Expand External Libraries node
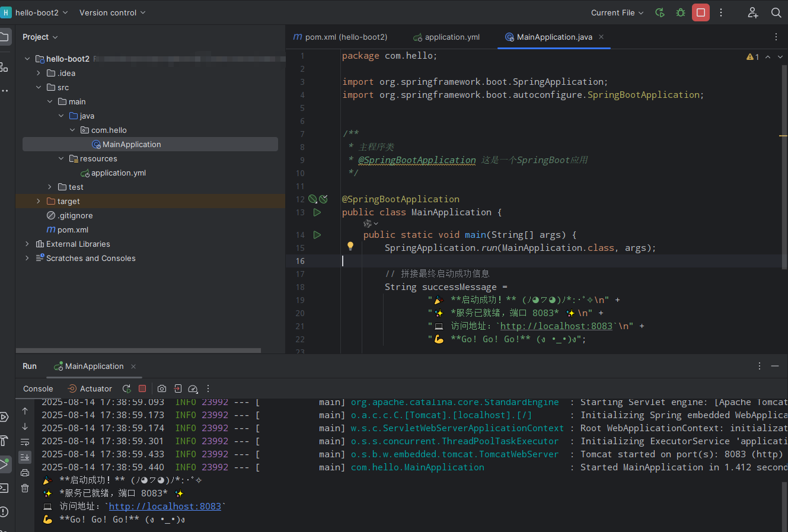This screenshot has height=532, width=788. click(27, 244)
